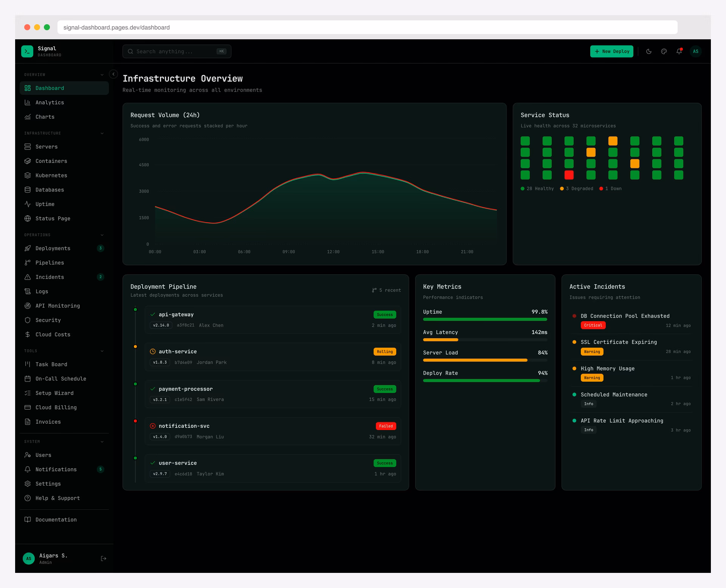Click the Rolling badge on auth-service
This screenshot has width=726, height=588.
coord(385,351)
